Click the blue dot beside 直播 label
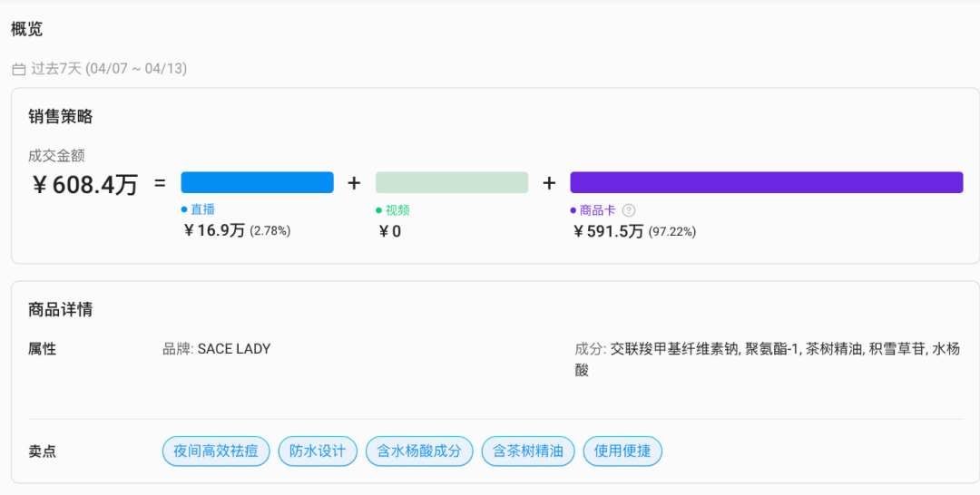 click(184, 210)
